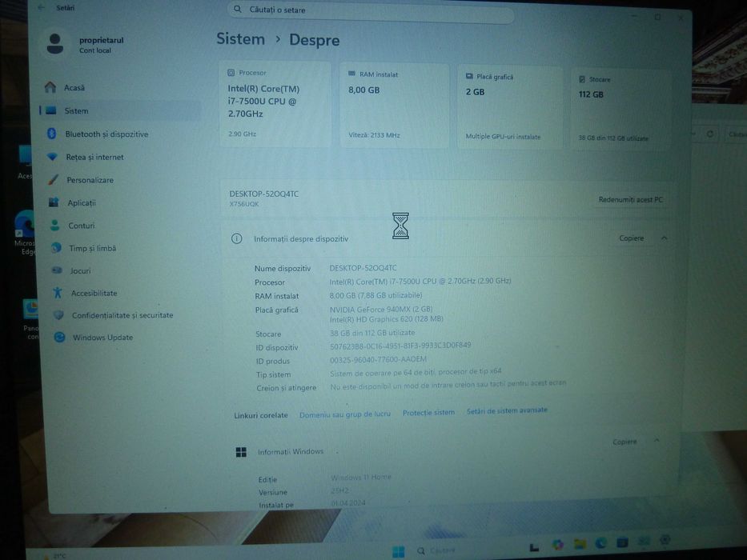
Task: Click 8,00 GB (7,88 GB utilizabile) text
Action: pyautogui.click(x=376, y=295)
